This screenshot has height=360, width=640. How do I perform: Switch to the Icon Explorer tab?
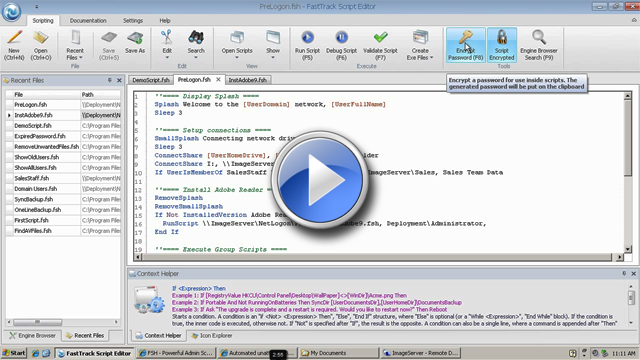(212, 336)
